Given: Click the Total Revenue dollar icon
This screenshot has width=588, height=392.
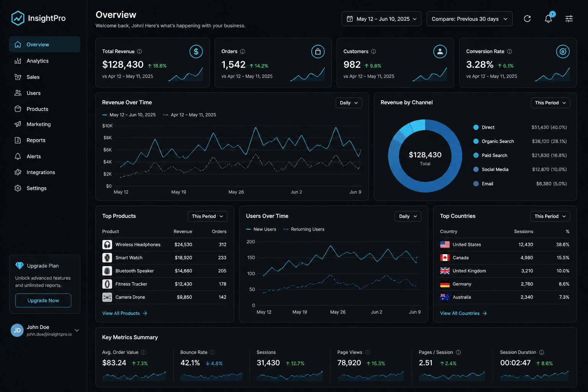Looking at the screenshot, I should tap(196, 51).
